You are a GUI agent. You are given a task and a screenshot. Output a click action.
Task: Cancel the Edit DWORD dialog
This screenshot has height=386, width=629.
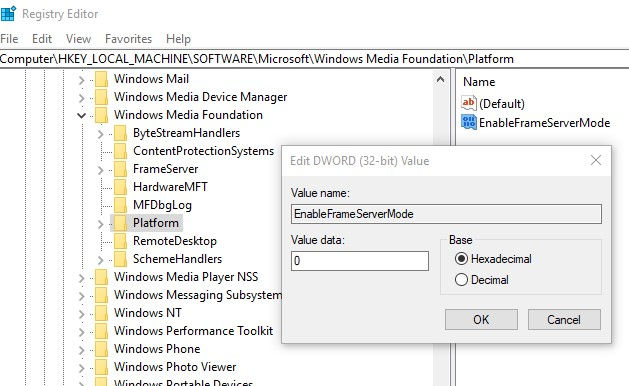coord(564,319)
